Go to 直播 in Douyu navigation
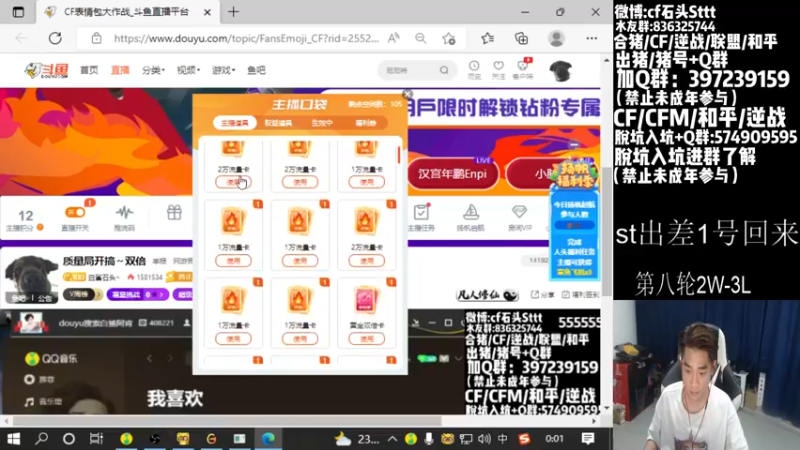Viewport: 800px width, 450px height. (x=120, y=70)
